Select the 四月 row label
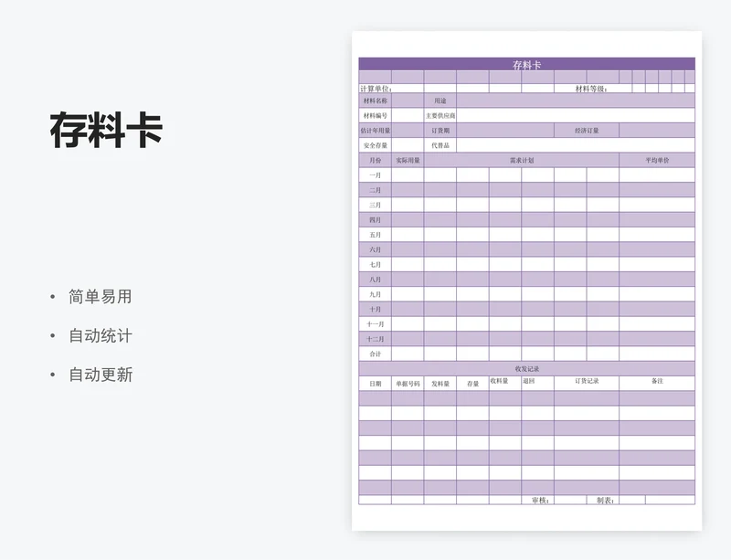Image resolution: width=731 pixels, height=560 pixels. 376,220
